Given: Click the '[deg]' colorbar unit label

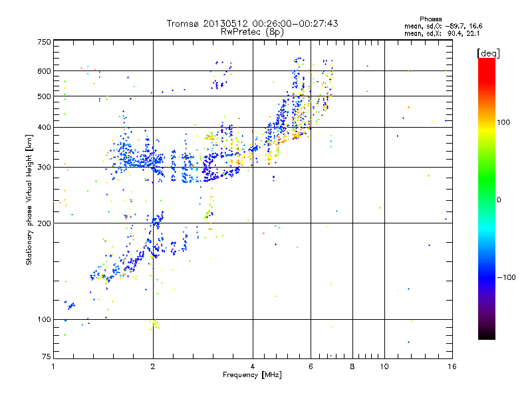Looking at the screenshot, I should (x=488, y=53).
